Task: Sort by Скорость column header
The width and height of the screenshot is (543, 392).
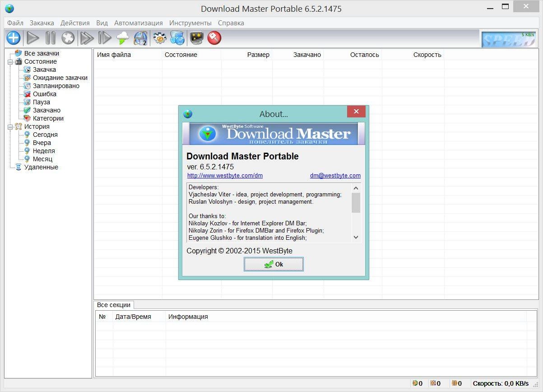Action: tap(413, 55)
